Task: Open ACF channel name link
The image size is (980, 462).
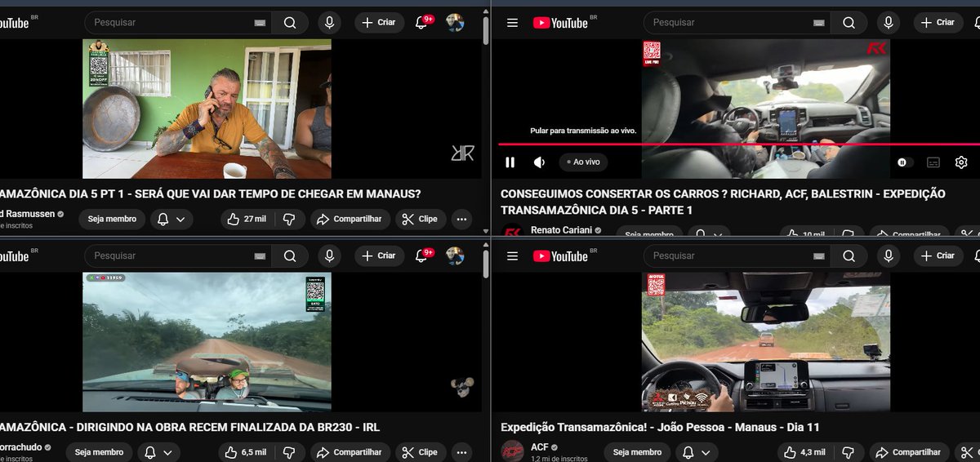Action: [x=540, y=447]
